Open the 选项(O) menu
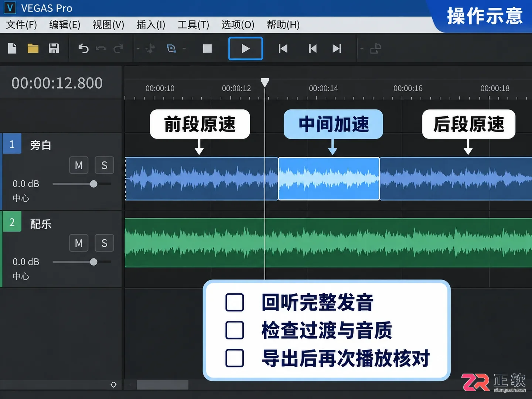Image resolution: width=532 pixels, height=399 pixels. [238, 25]
